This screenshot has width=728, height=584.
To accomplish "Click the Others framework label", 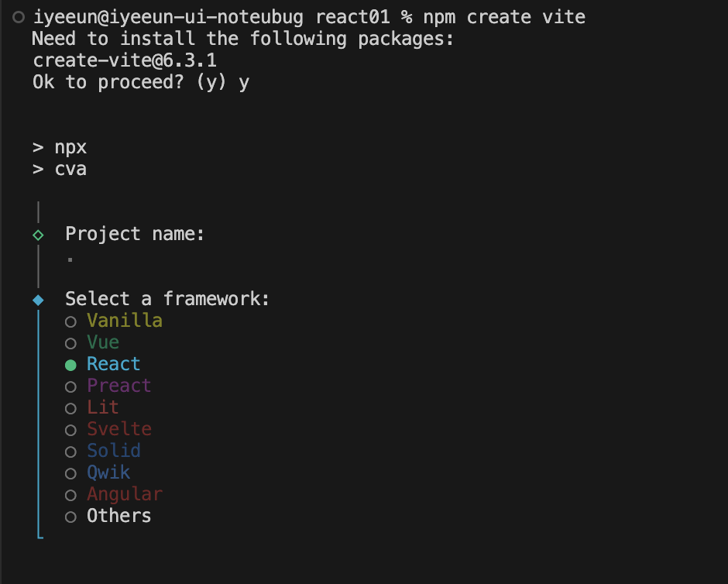I will [119, 516].
